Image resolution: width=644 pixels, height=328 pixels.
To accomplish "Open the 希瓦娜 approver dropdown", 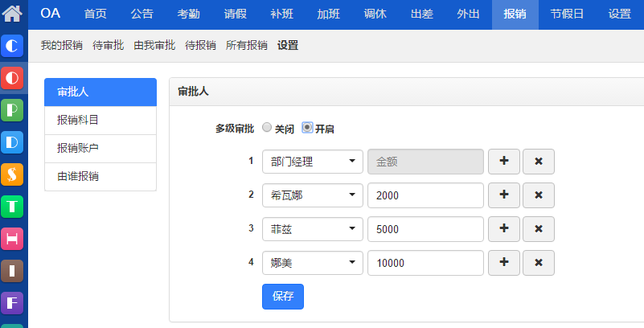I will coord(312,195).
